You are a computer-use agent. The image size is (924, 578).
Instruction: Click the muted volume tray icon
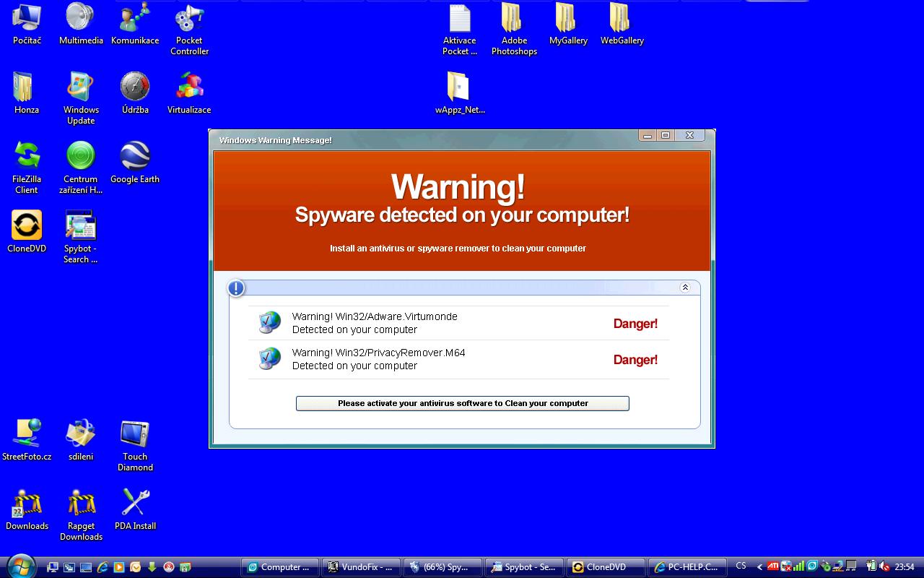tap(884, 567)
